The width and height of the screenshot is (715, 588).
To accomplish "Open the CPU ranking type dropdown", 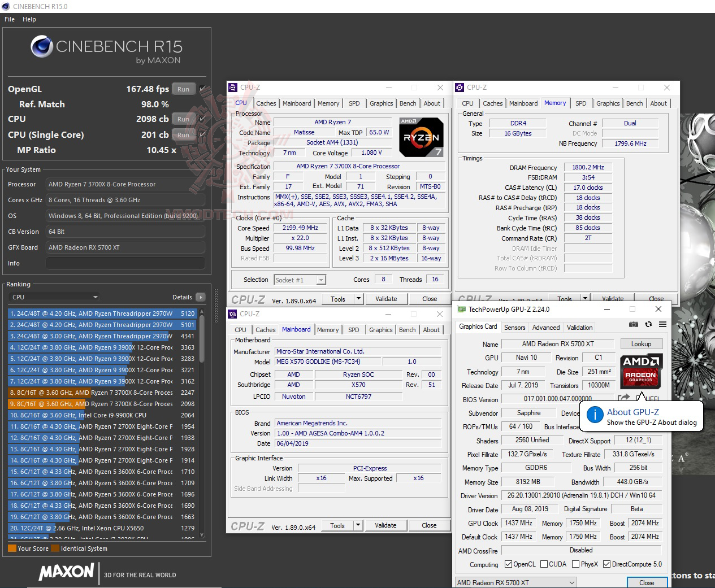I will [x=55, y=297].
